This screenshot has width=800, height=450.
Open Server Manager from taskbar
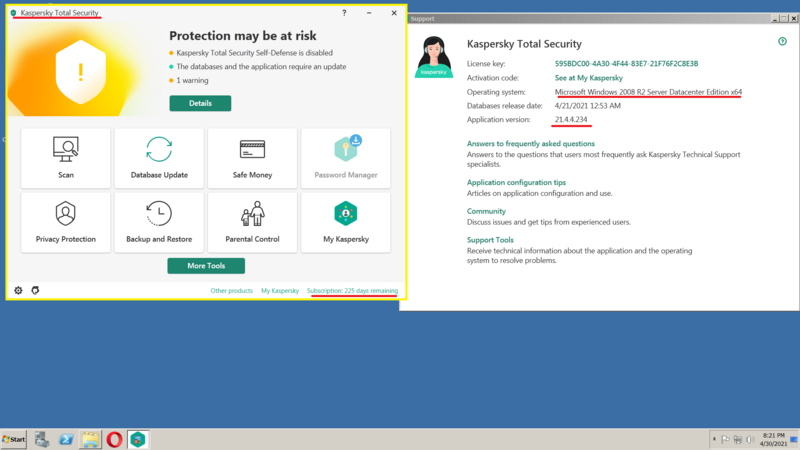(42, 439)
